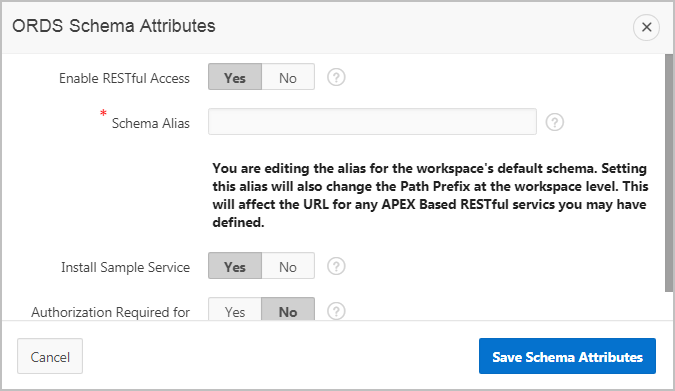Open help icon beside Schema Alias field
The image size is (675, 391).
[555, 122]
